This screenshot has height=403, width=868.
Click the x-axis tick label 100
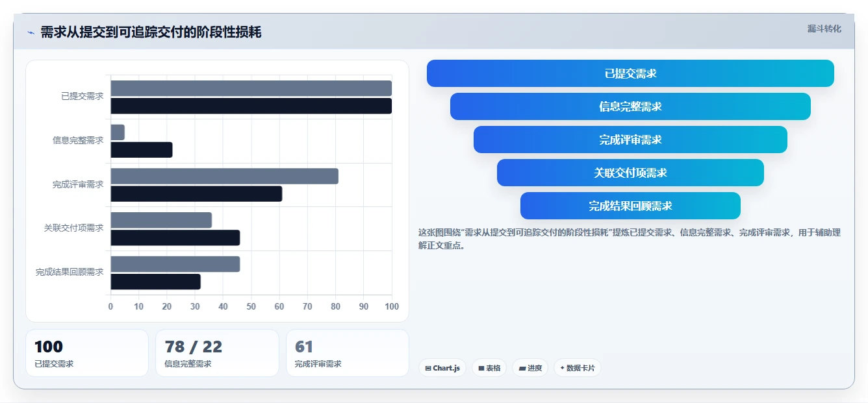(x=392, y=306)
